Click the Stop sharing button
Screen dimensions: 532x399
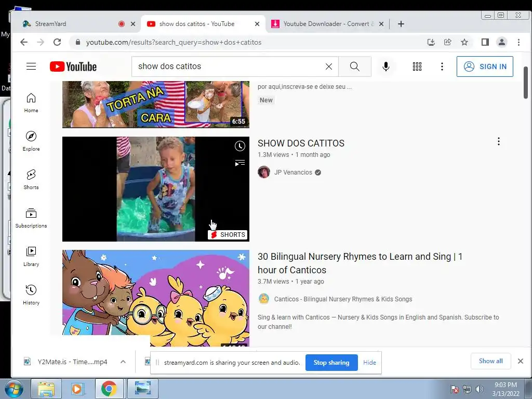click(x=331, y=362)
